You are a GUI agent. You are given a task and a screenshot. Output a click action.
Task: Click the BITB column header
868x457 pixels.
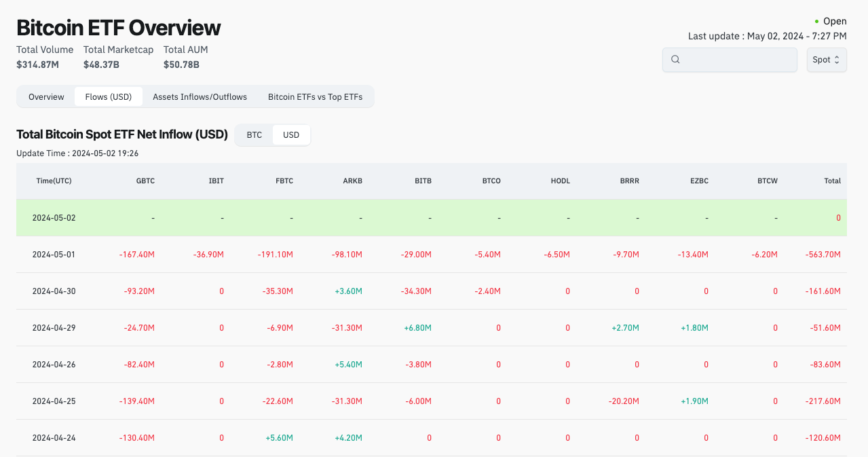(423, 181)
